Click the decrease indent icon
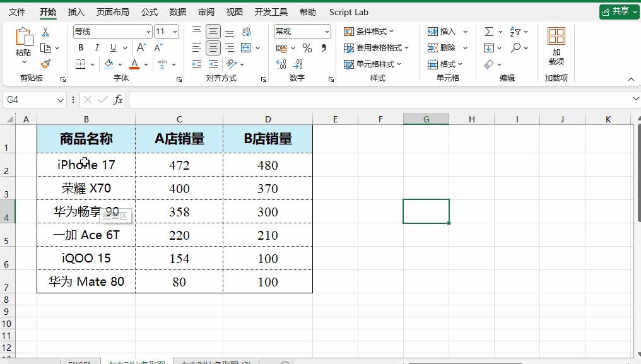The width and height of the screenshot is (641, 364). [x=197, y=64]
